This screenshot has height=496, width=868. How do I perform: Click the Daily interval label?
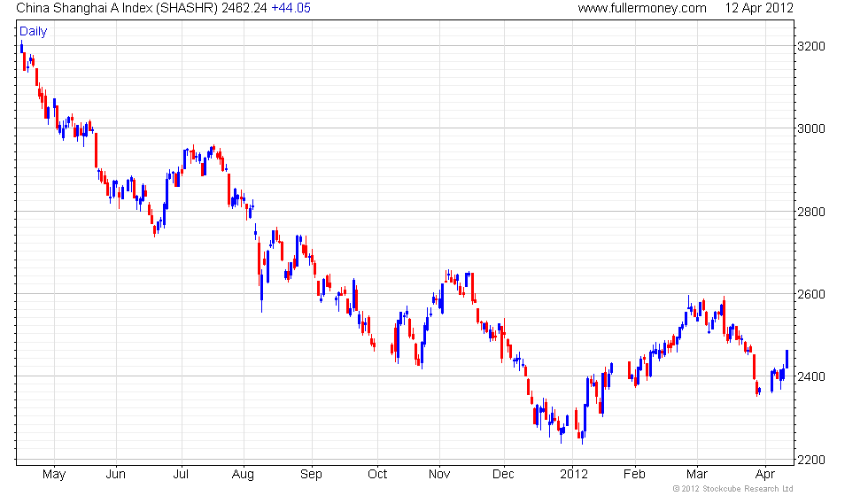[34, 32]
